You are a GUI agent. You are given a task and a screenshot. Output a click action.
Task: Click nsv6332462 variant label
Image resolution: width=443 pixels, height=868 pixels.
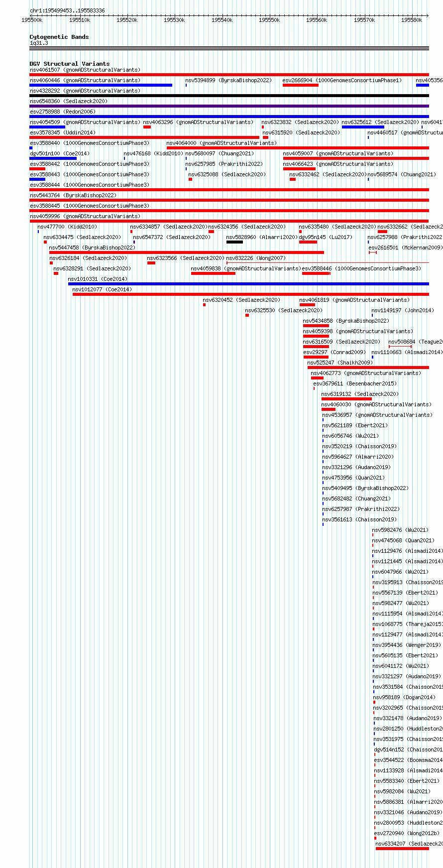(x=328, y=174)
